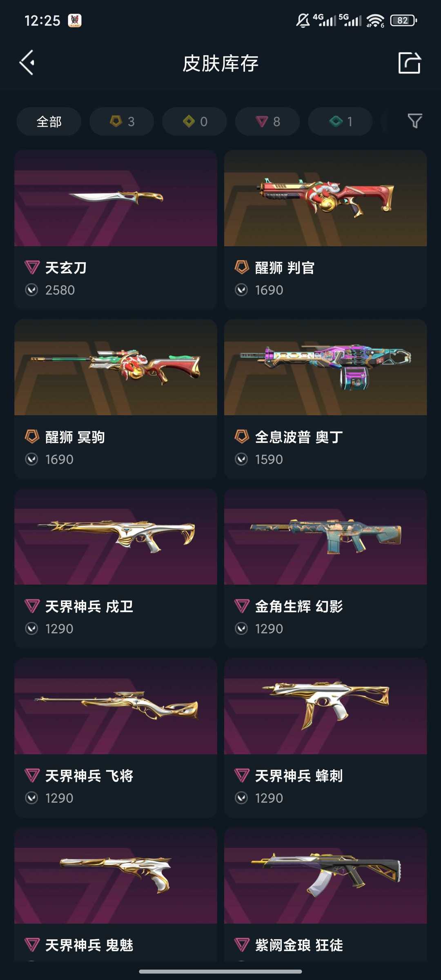Screen dimensions: 441x980
Task: Filter by orange tier showing 3
Action: [x=122, y=121]
